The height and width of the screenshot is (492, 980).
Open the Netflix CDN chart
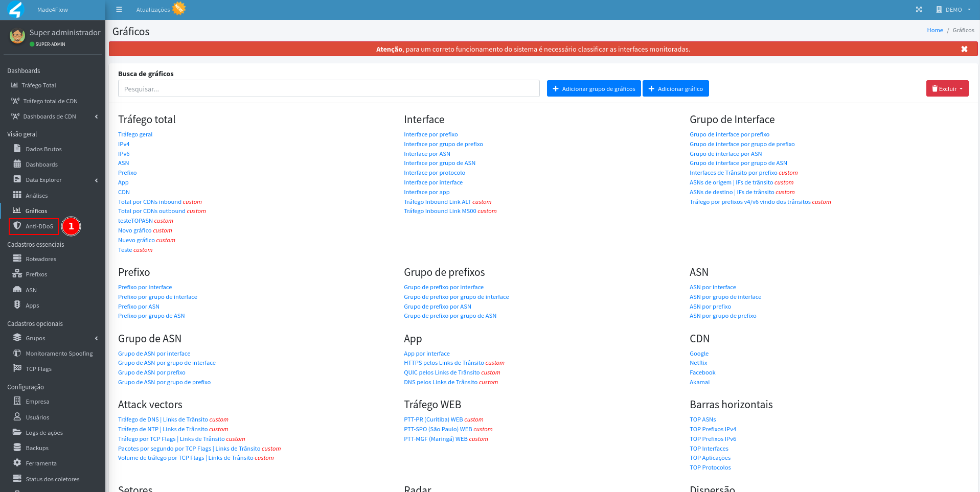coord(698,362)
